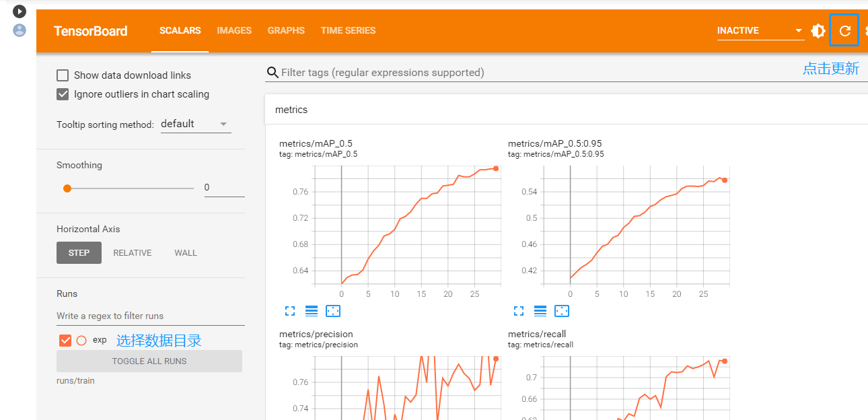Click the metrics/recall chart

pyautogui.click(x=636, y=388)
